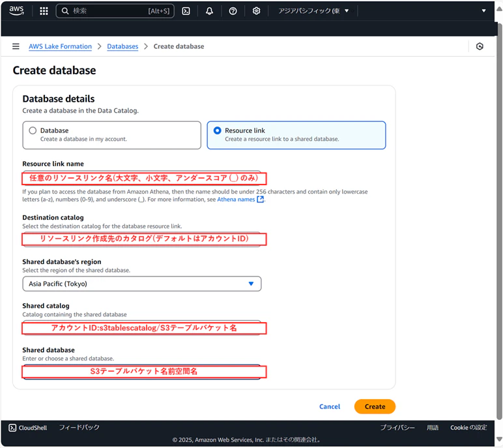503x448 pixels.
Task: Open the フィードバック footer link
Action: pyautogui.click(x=79, y=427)
